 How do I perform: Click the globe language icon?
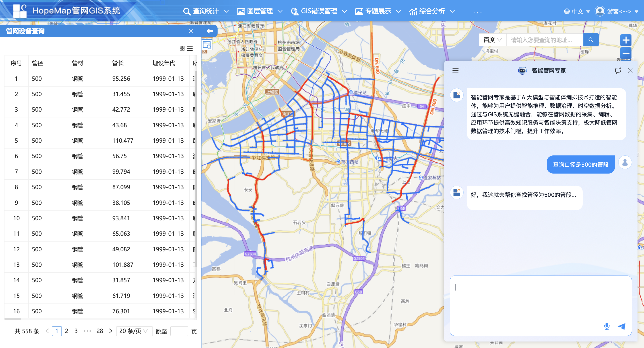click(x=567, y=11)
